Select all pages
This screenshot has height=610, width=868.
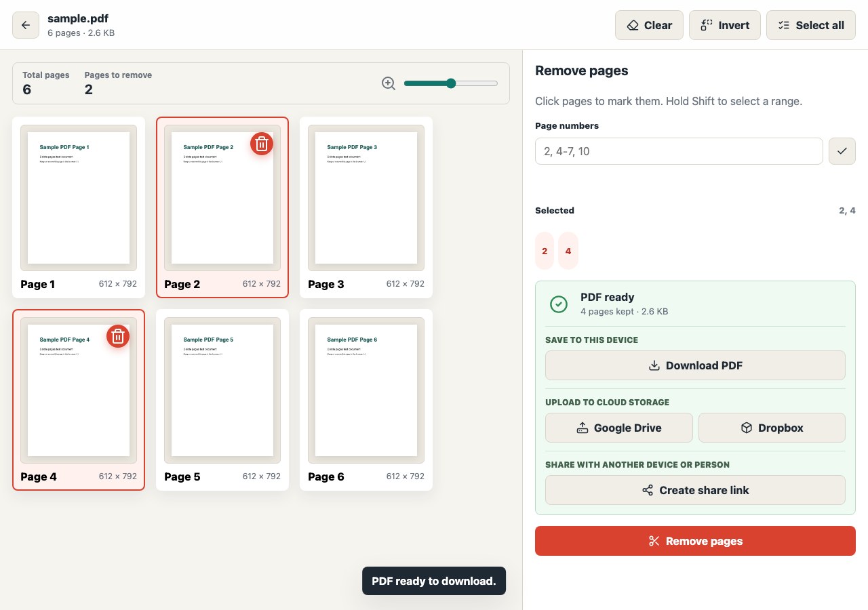coord(811,25)
